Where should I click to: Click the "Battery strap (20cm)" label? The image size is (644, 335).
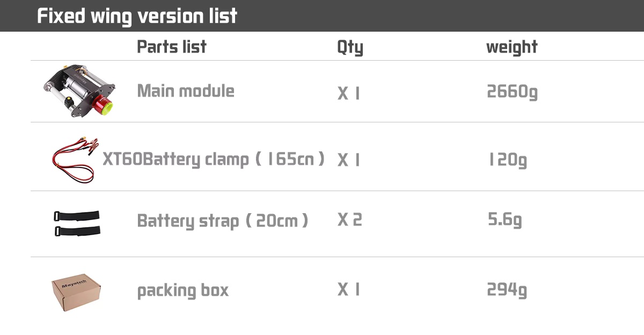[x=223, y=221]
